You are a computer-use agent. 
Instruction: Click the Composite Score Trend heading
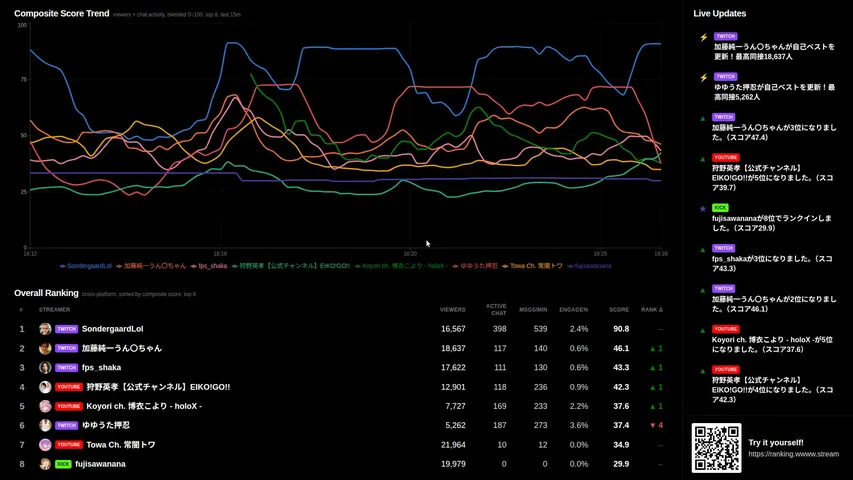(61, 13)
